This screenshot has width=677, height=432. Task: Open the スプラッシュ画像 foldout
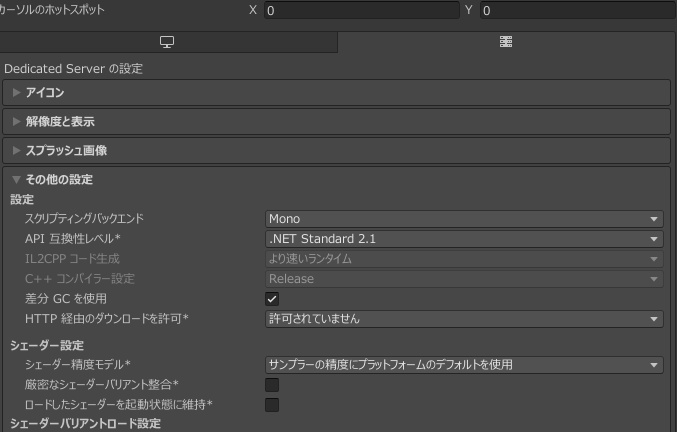pyautogui.click(x=66, y=150)
